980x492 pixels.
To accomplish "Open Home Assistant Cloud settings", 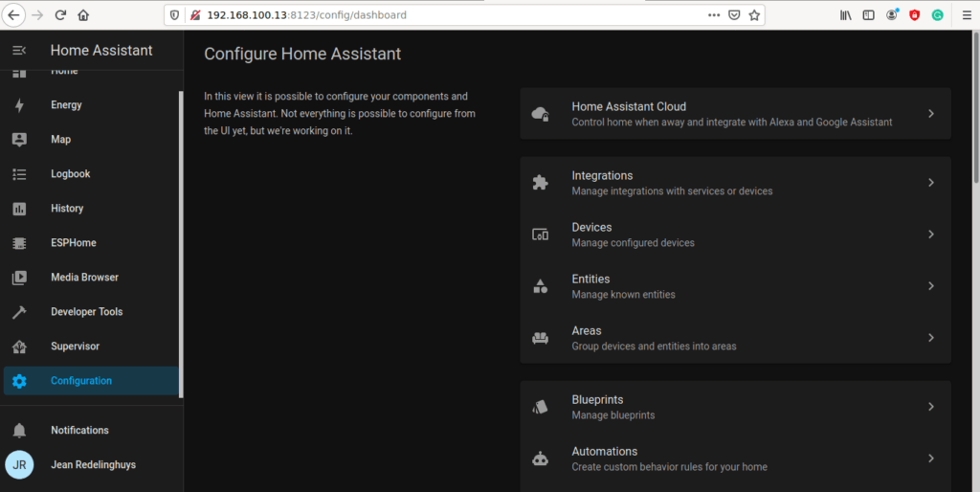I will tap(736, 114).
